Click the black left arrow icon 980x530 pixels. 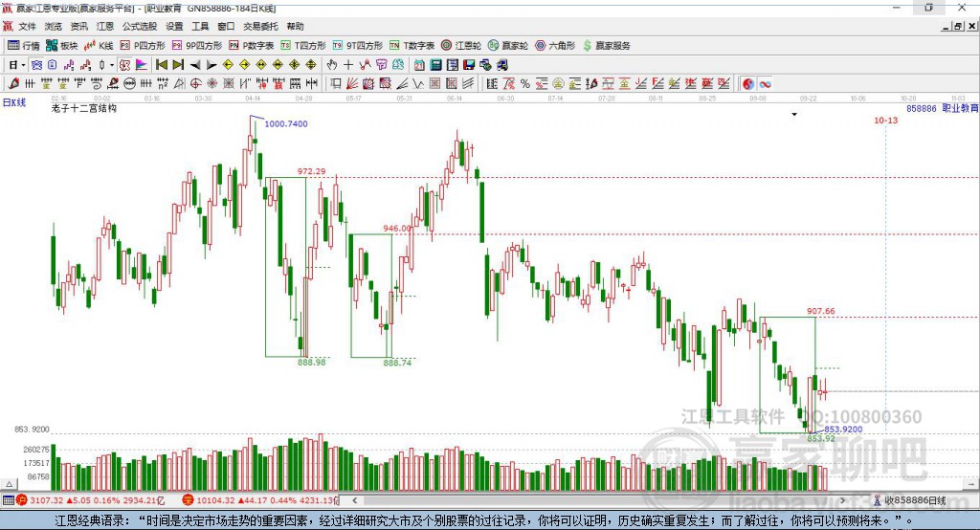click(195, 65)
